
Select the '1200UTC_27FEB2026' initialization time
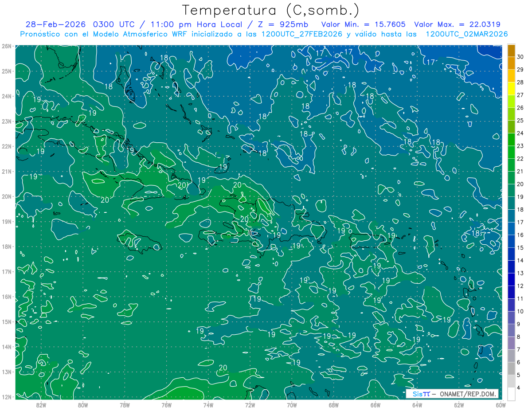tap(301, 34)
